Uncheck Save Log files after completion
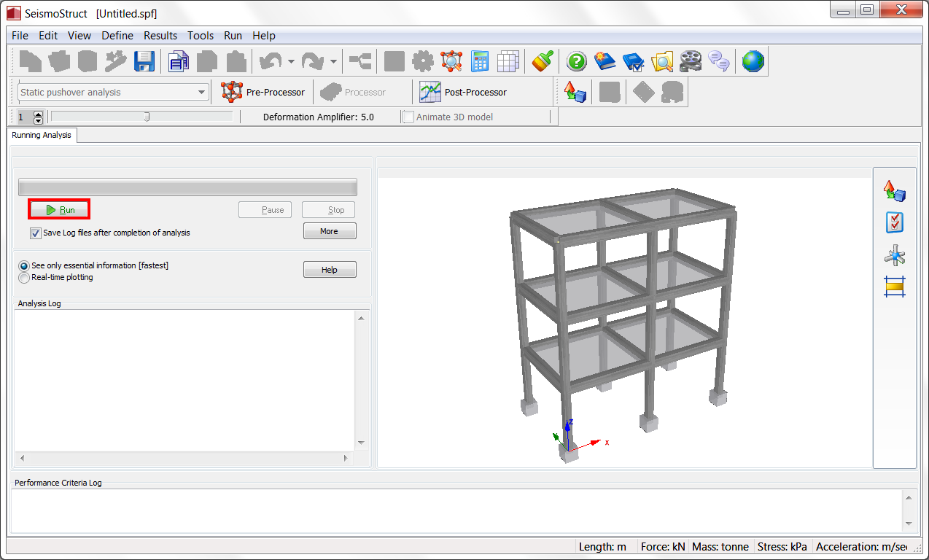The image size is (929, 560). click(x=36, y=233)
